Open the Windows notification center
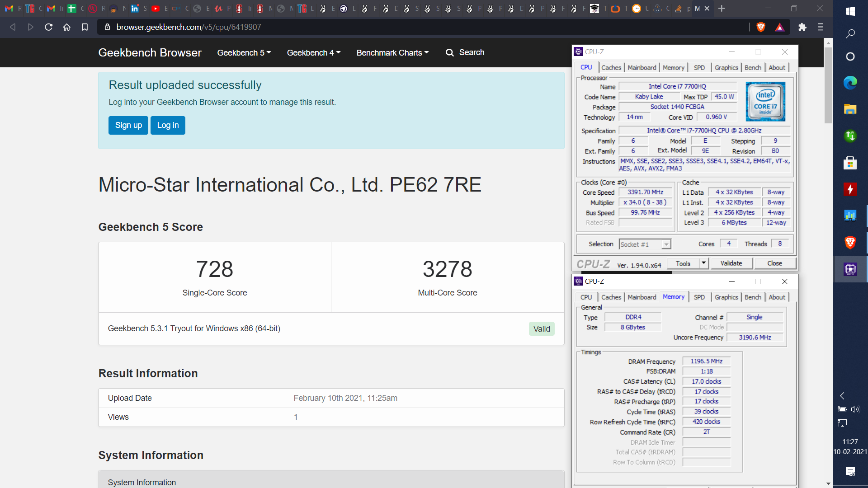868x488 pixels. click(x=850, y=472)
